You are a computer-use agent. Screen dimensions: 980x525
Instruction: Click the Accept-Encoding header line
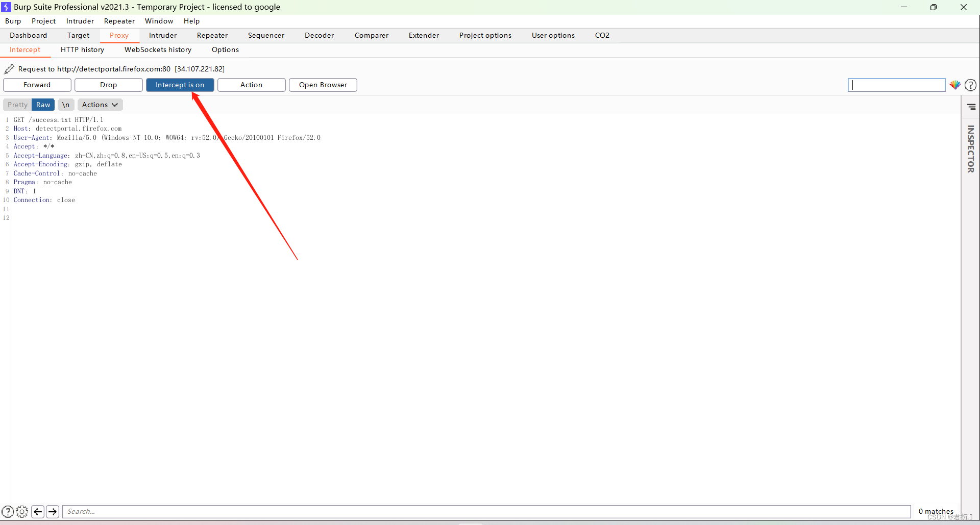tap(67, 164)
